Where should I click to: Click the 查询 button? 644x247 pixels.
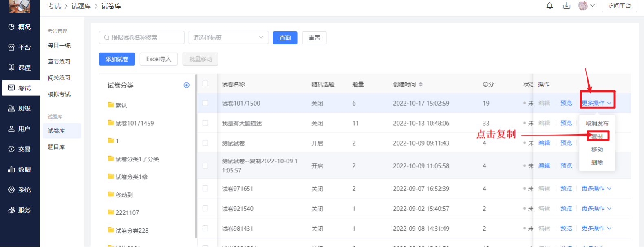[x=285, y=38]
